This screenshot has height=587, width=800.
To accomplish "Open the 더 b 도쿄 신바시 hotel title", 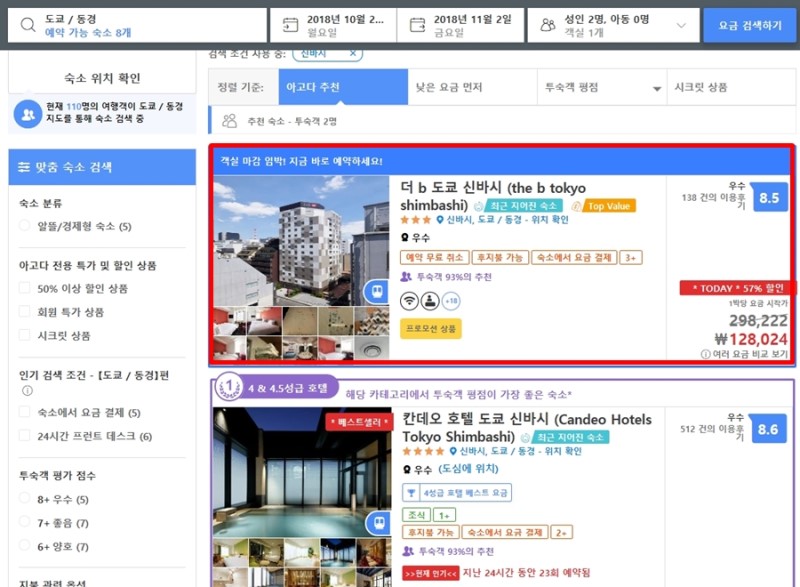I will (493, 196).
